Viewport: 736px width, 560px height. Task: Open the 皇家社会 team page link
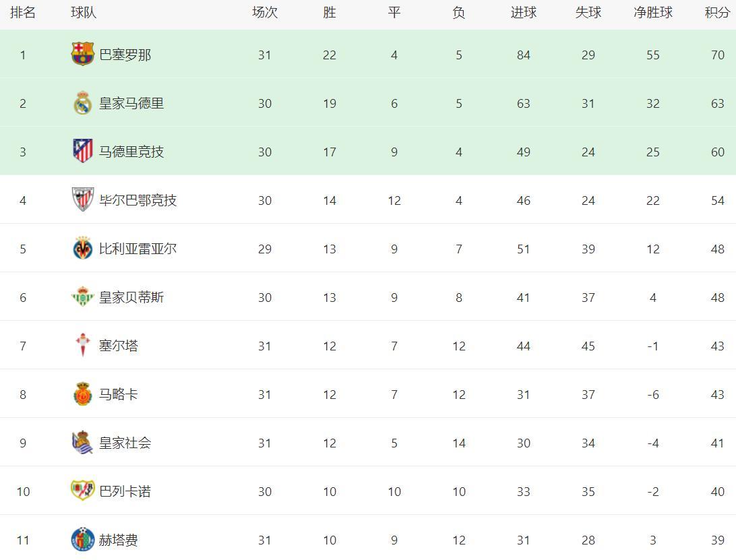click(125, 443)
